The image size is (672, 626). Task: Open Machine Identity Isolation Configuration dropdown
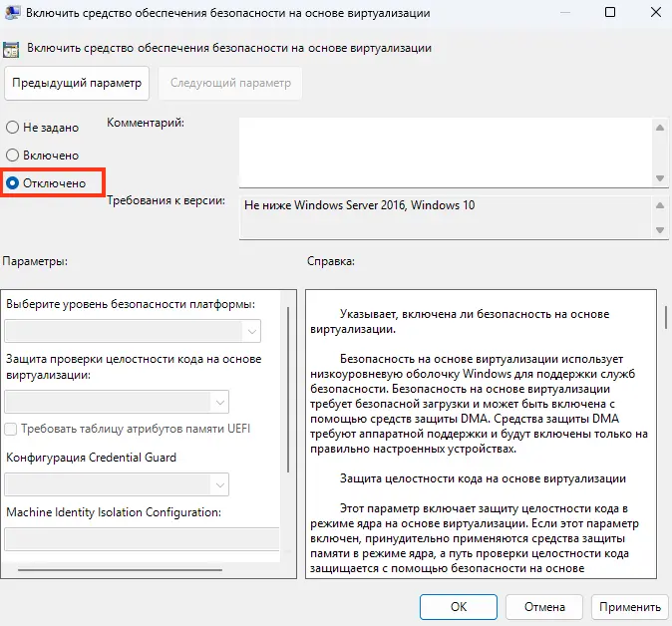(140, 539)
